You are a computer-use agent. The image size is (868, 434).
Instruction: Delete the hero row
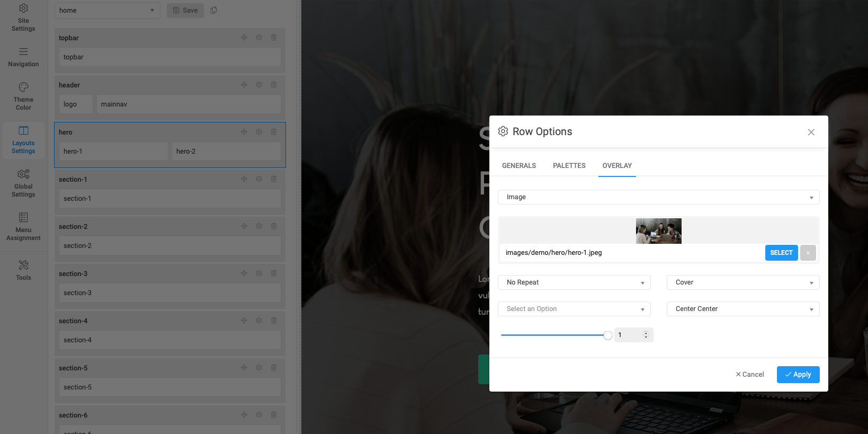(274, 132)
